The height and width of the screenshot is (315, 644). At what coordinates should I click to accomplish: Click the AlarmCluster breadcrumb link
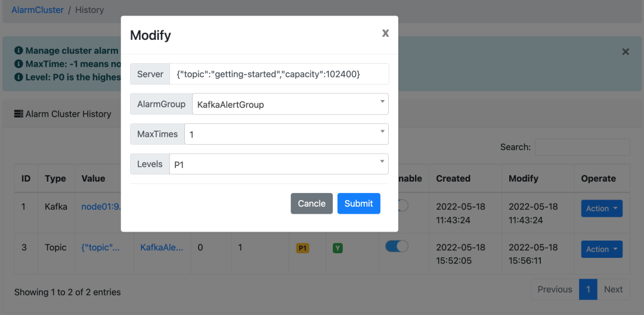tap(38, 10)
